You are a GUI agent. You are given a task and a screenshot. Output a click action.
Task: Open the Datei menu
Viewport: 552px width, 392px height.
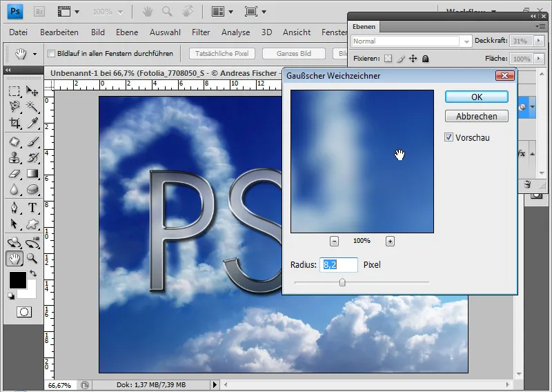(x=19, y=32)
